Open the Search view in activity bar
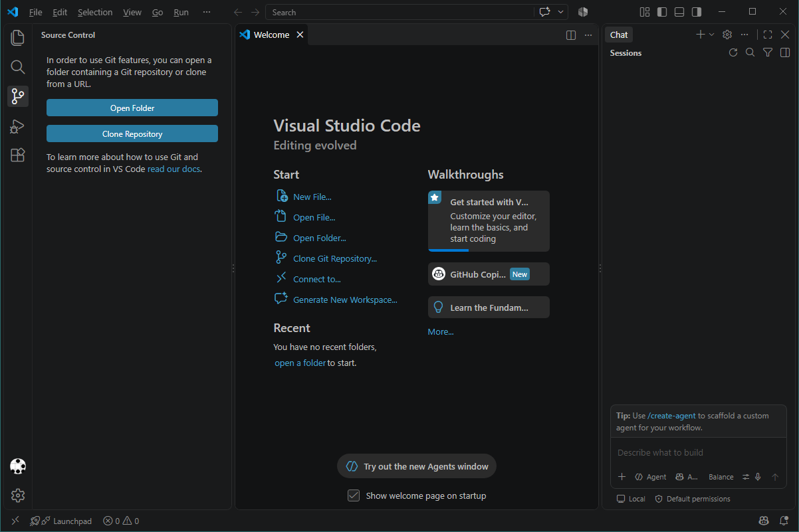This screenshot has height=532, width=799. [18, 67]
